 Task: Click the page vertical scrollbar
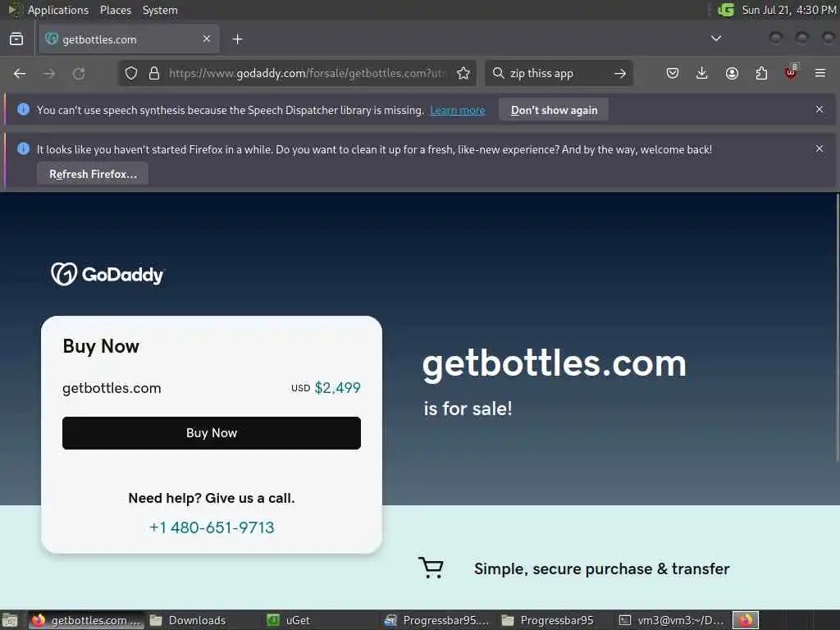838,326
